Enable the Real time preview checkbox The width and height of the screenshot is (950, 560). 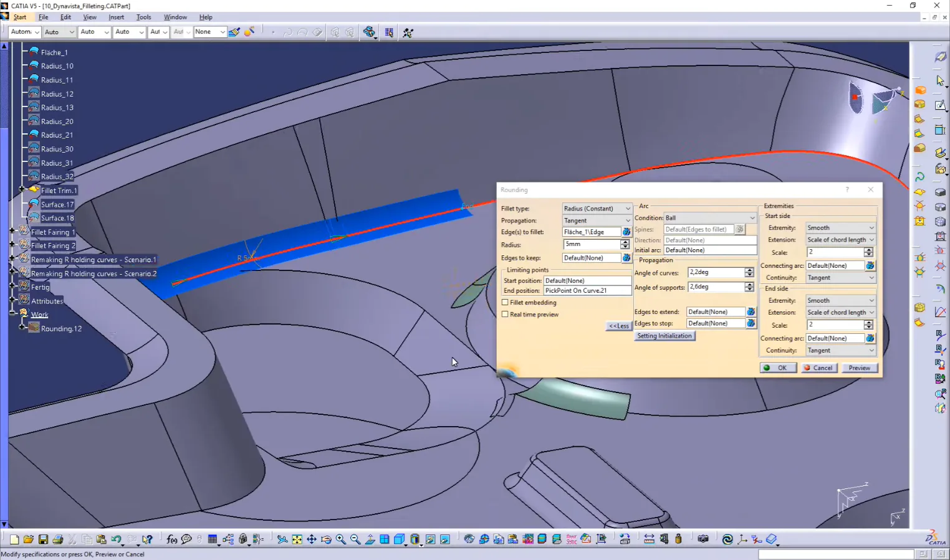505,315
